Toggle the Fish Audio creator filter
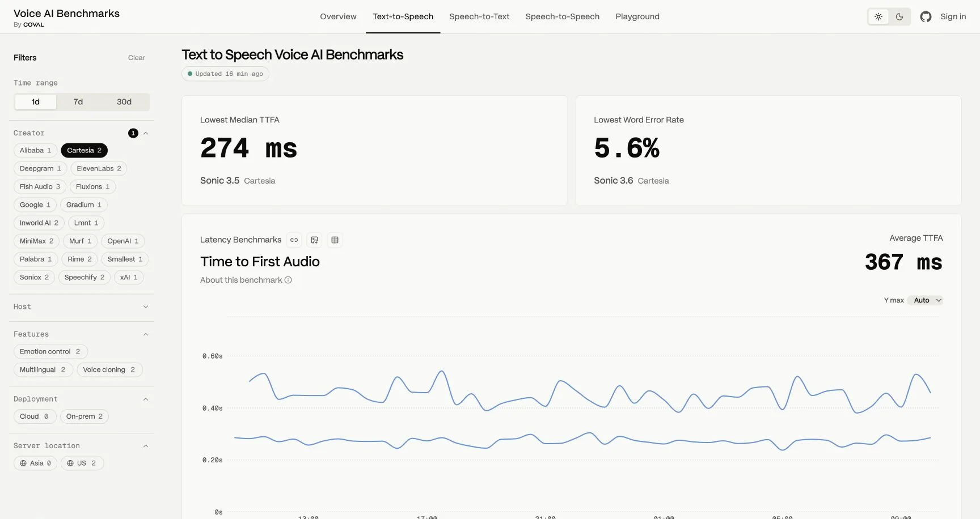 coord(40,186)
